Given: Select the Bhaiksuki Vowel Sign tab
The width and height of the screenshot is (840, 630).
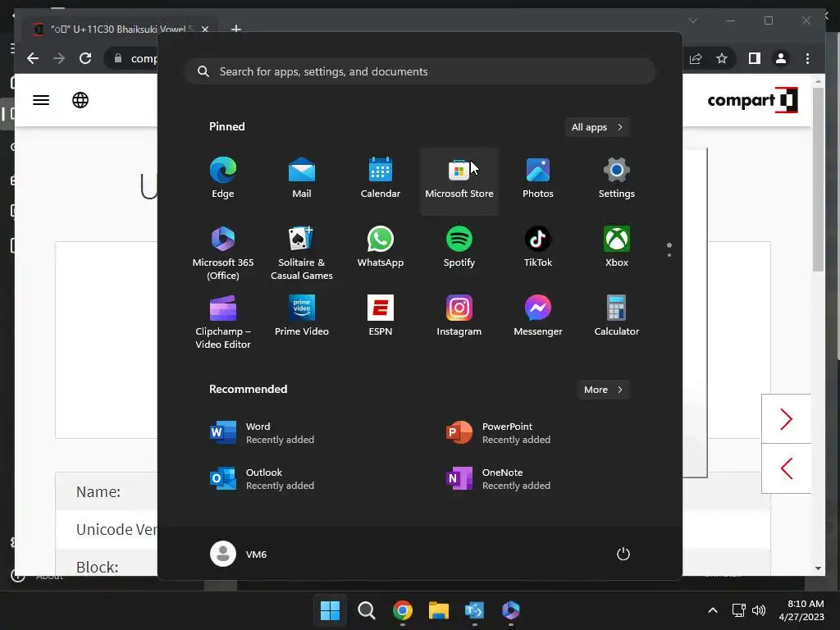Looking at the screenshot, I should 116,29.
